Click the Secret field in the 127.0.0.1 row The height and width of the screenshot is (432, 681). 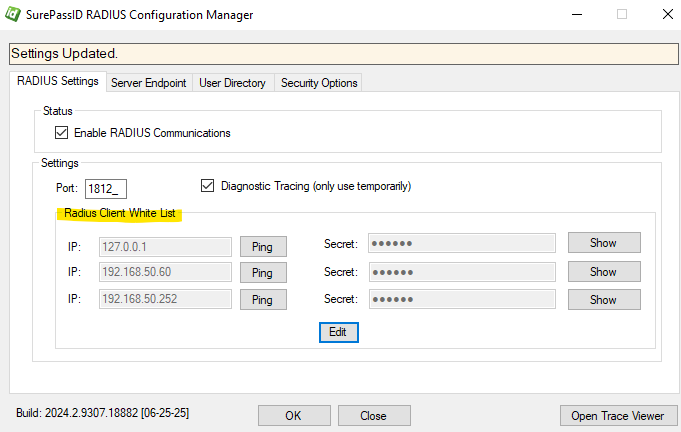[462, 243]
